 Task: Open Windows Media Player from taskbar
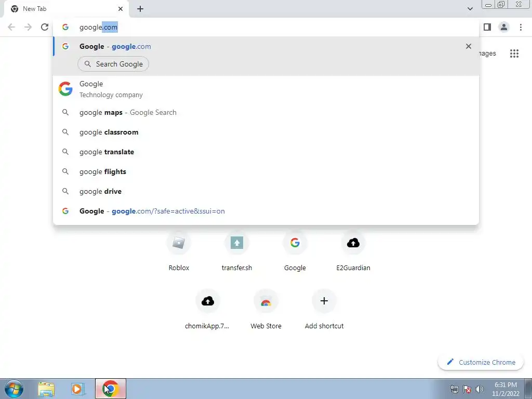click(78, 389)
